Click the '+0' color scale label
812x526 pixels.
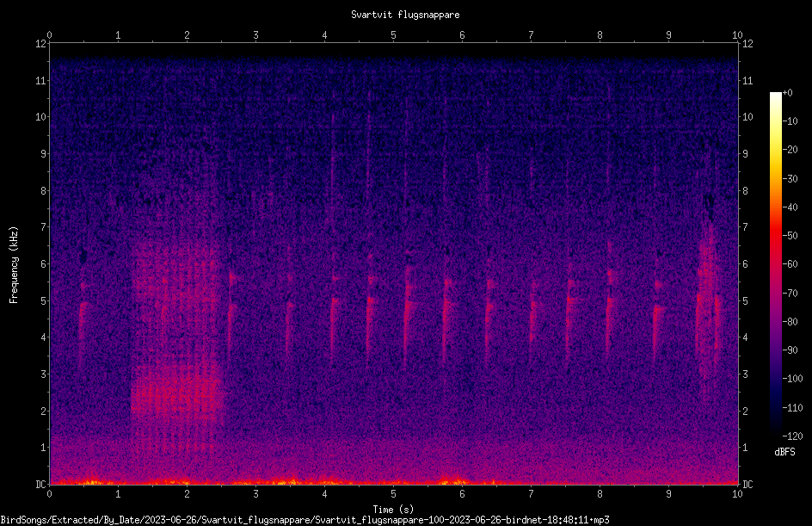click(x=787, y=93)
